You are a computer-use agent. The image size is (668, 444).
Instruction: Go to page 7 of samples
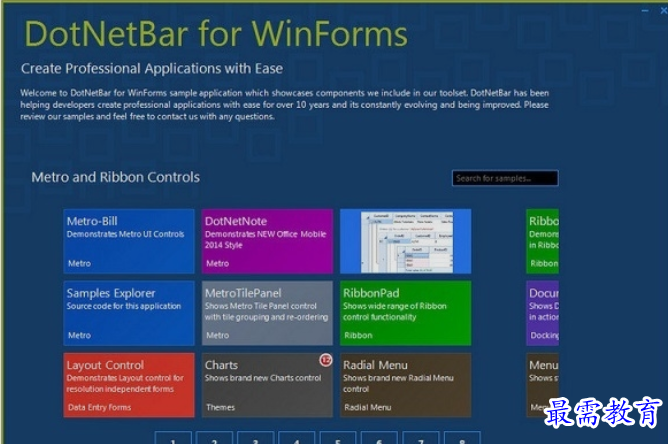(420, 438)
